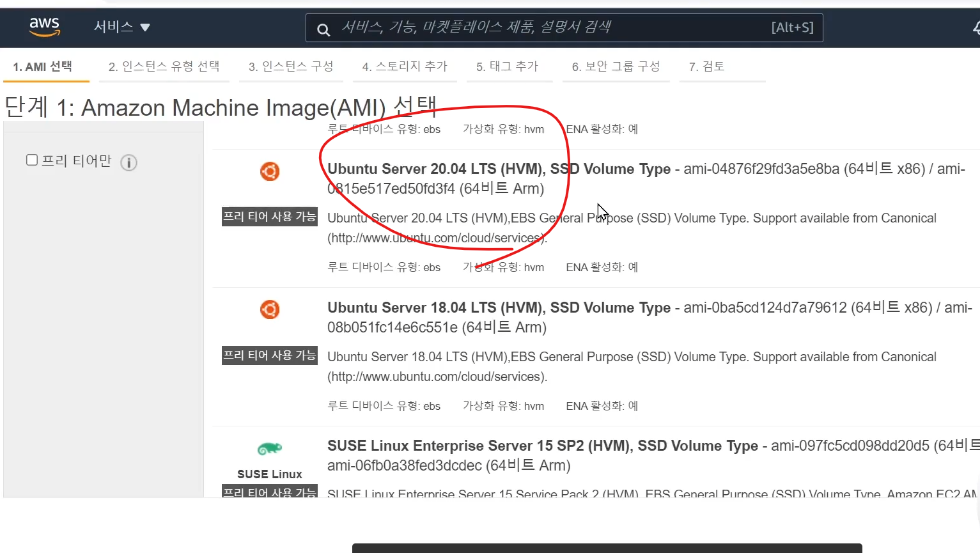Select the 1. AMI 선택 tab

(x=43, y=66)
